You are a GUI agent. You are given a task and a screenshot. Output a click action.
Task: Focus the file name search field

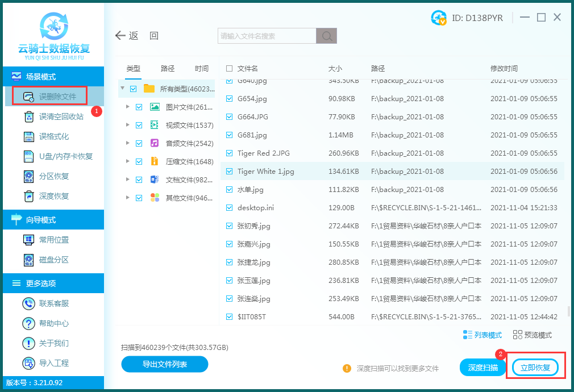[267, 36]
